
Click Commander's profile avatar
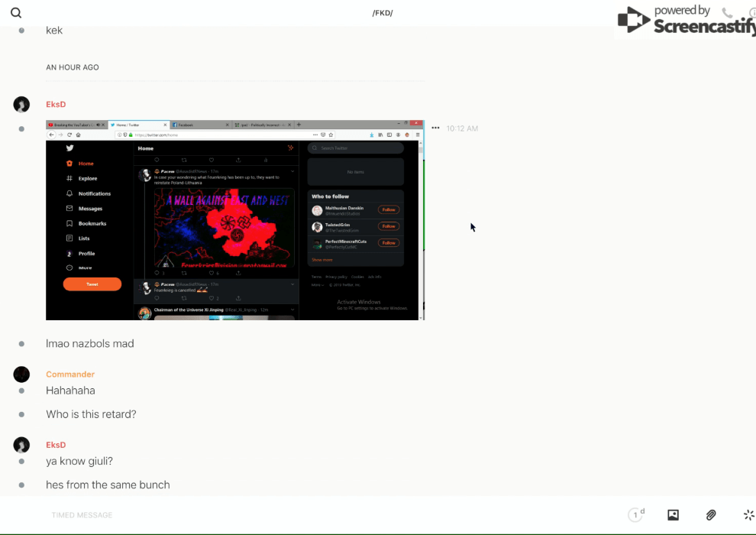(21, 374)
